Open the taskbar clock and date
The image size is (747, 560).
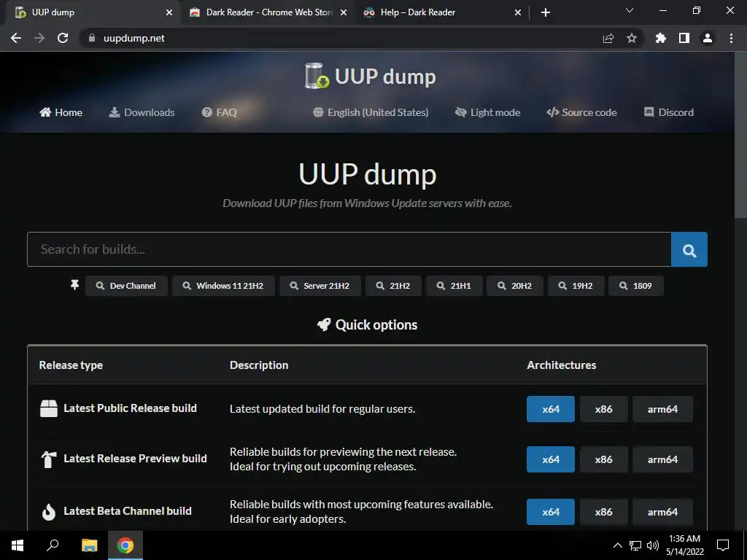pyautogui.click(x=684, y=545)
